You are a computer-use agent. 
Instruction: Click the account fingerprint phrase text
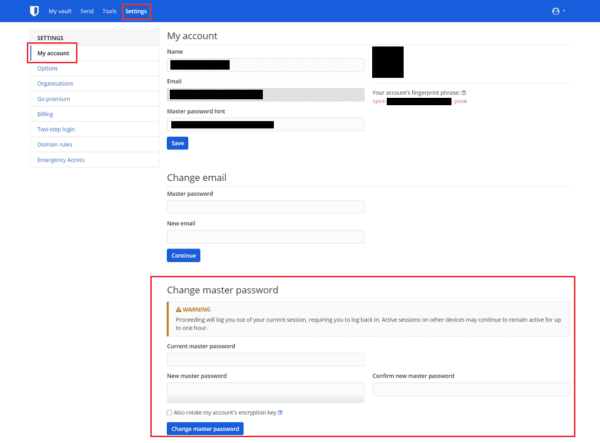point(419,101)
